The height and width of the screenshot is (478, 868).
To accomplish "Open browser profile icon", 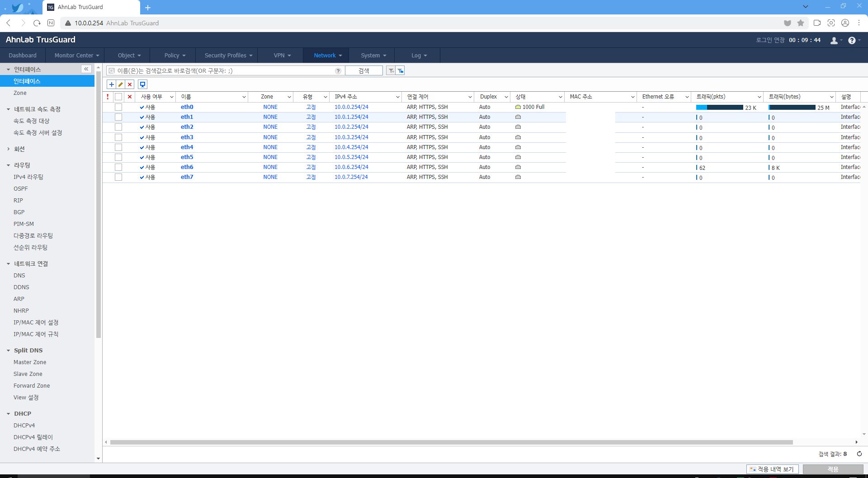I will tap(845, 23).
